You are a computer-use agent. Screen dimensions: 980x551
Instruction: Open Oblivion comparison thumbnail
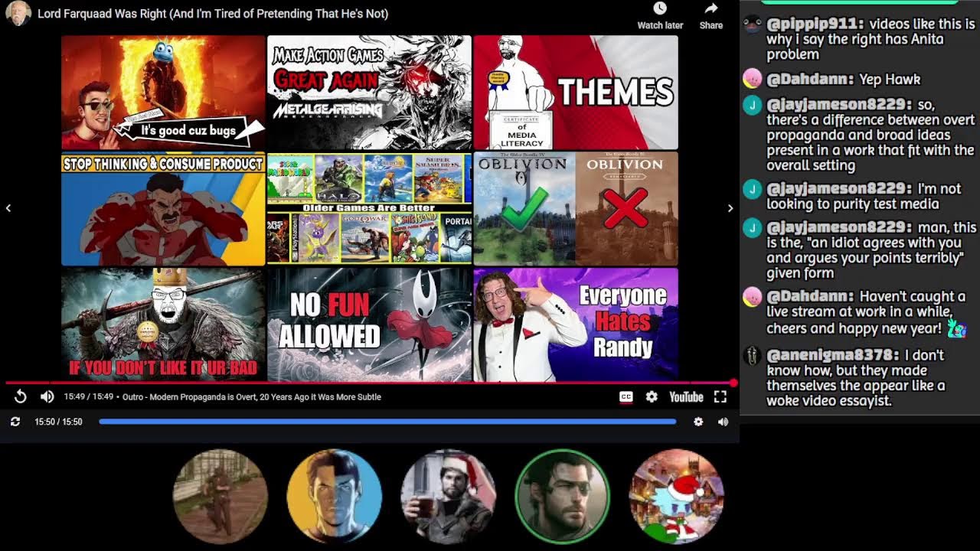tap(576, 209)
